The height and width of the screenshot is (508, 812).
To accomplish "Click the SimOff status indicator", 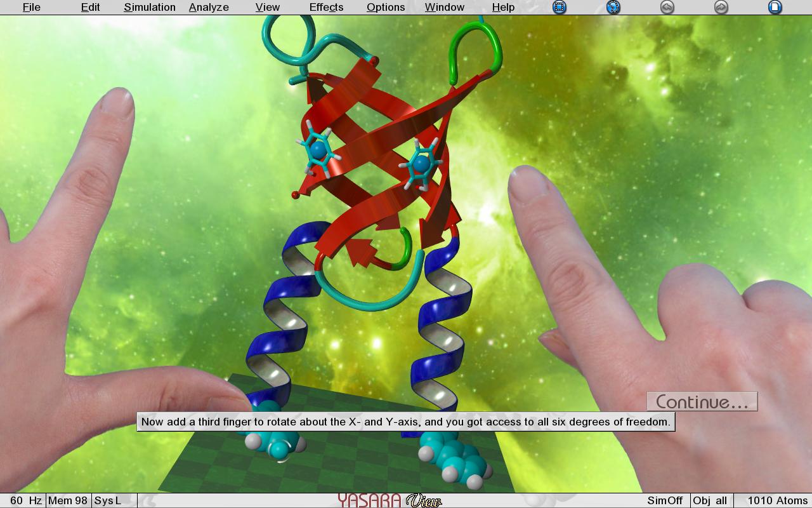I will pos(665,500).
